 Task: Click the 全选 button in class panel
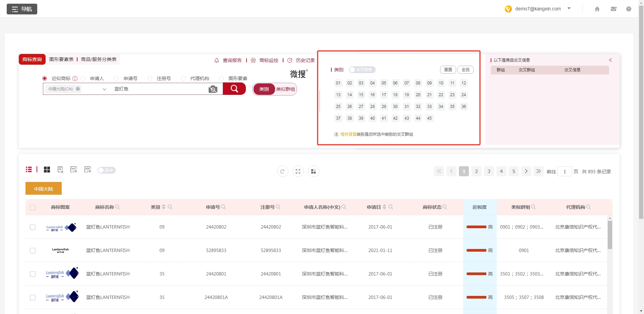[x=465, y=70]
